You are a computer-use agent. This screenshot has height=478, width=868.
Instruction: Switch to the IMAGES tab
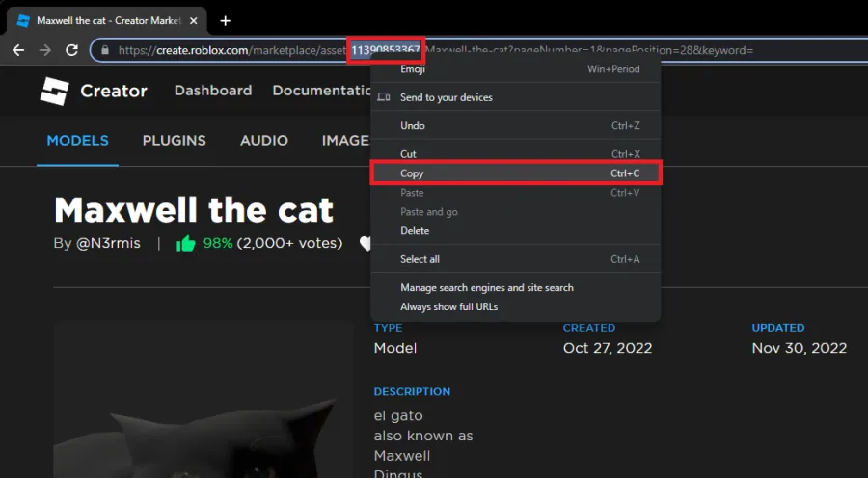coord(345,141)
